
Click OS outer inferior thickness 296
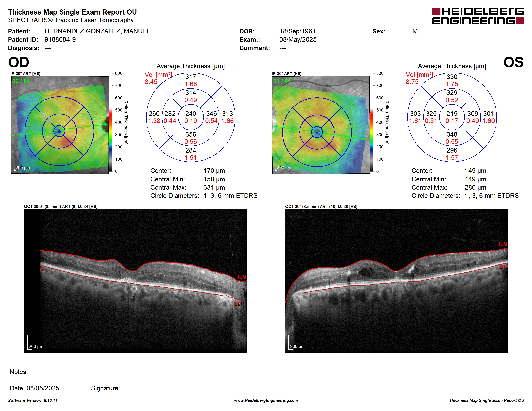click(x=452, y=150)
